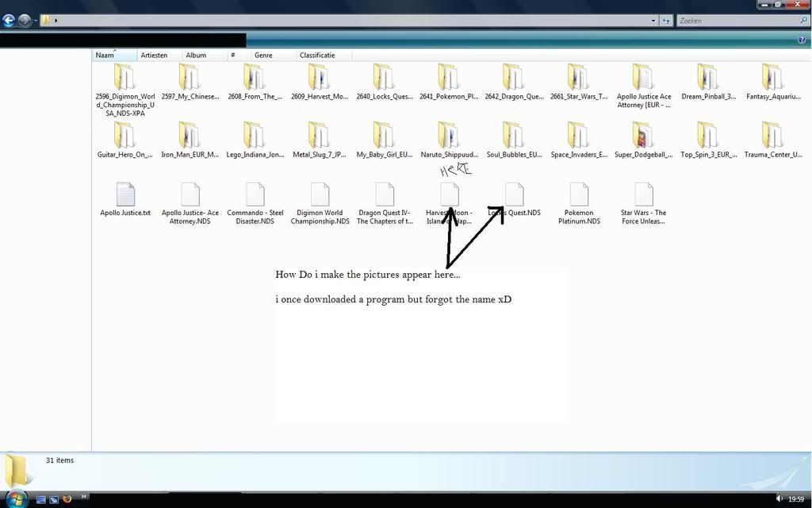
Task: Select the Lego_Indiana_Jon... folder
Action: pyautogui.click(x=255, y=140)
